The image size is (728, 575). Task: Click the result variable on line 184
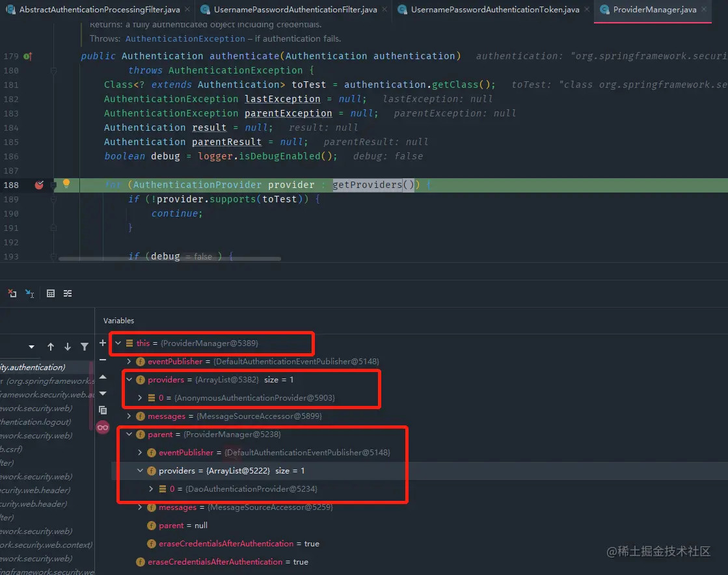click(x=209, y=127)
